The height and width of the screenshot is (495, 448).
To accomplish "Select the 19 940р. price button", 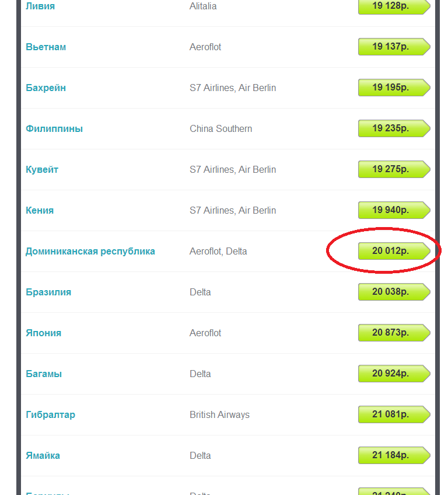I will click(394, 210).
